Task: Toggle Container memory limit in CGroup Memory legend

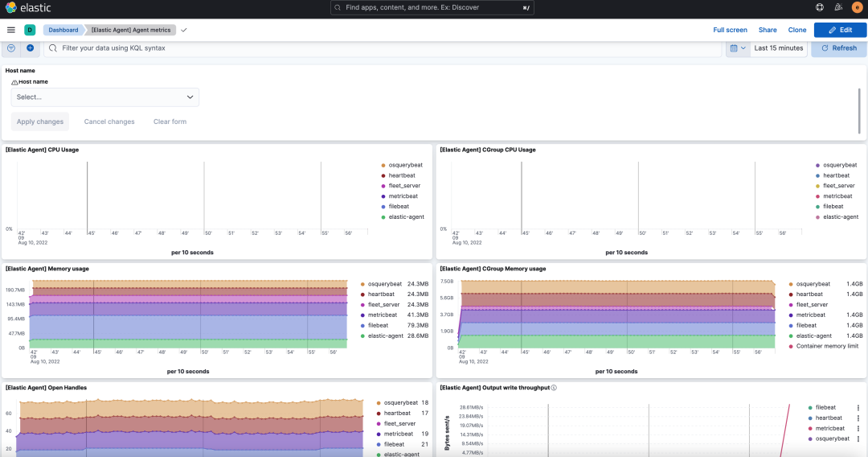Action: coord(827,346)
